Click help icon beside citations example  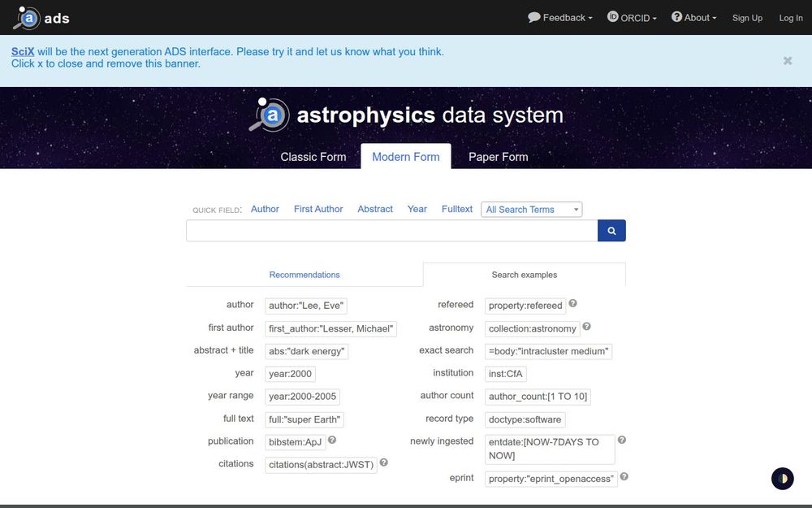pos(384,462)
